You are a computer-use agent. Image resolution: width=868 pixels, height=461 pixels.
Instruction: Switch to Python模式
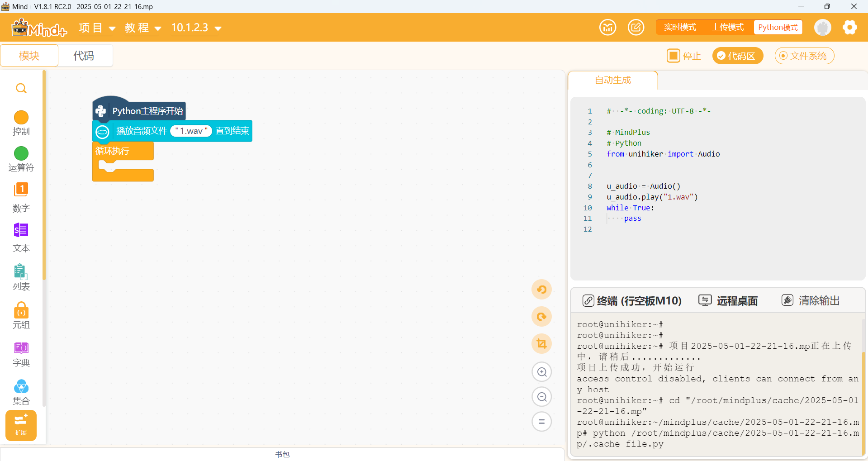778,27
